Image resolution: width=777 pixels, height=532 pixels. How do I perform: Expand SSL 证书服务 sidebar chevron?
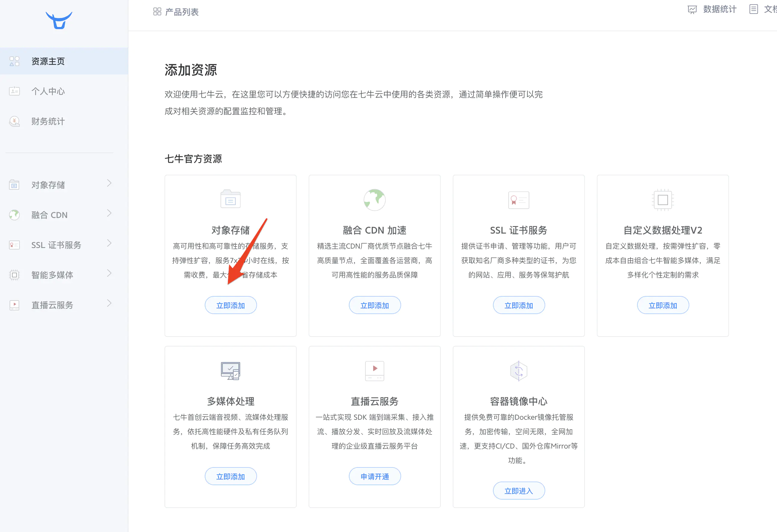tap(109, 243)
